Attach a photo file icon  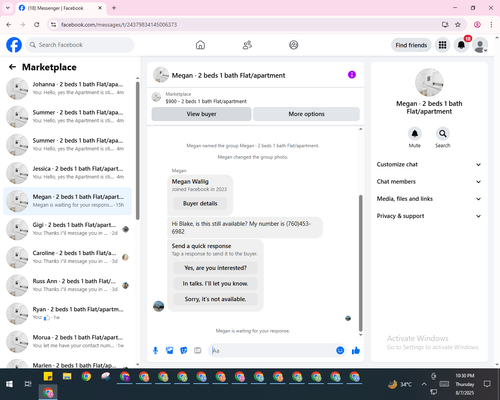pos(170,350)
